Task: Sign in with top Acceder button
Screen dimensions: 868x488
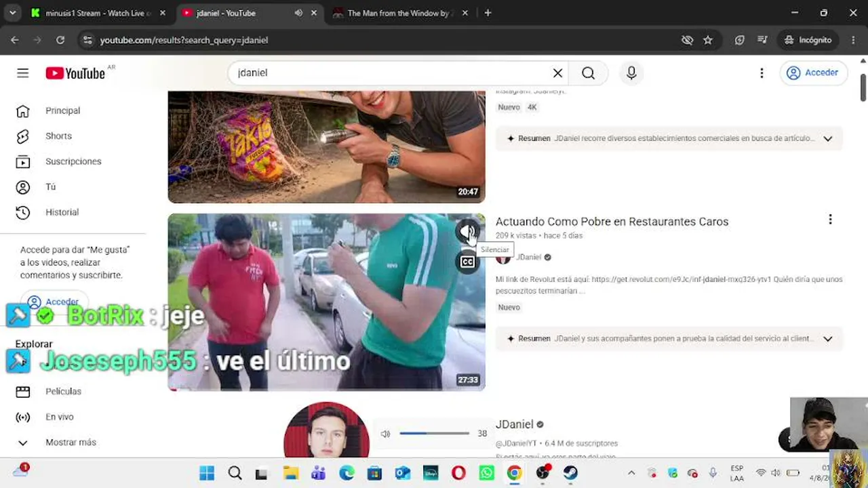Action: tap(814, 73)
